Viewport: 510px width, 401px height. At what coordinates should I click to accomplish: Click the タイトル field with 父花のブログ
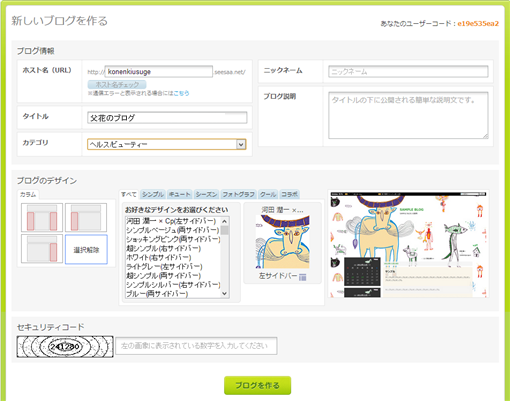click(167, 118)
